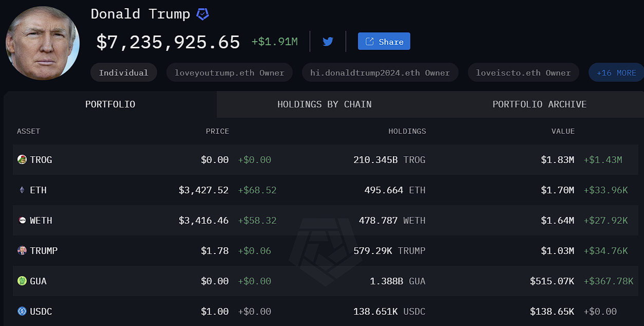Click the GUA token icon
The height and width of the screenshot is (326, 644).
22,281
